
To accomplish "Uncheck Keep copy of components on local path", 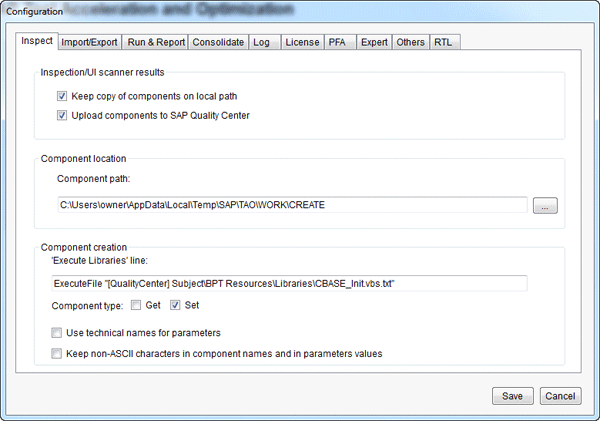I will pyautogui.click(x=62, y=97).
